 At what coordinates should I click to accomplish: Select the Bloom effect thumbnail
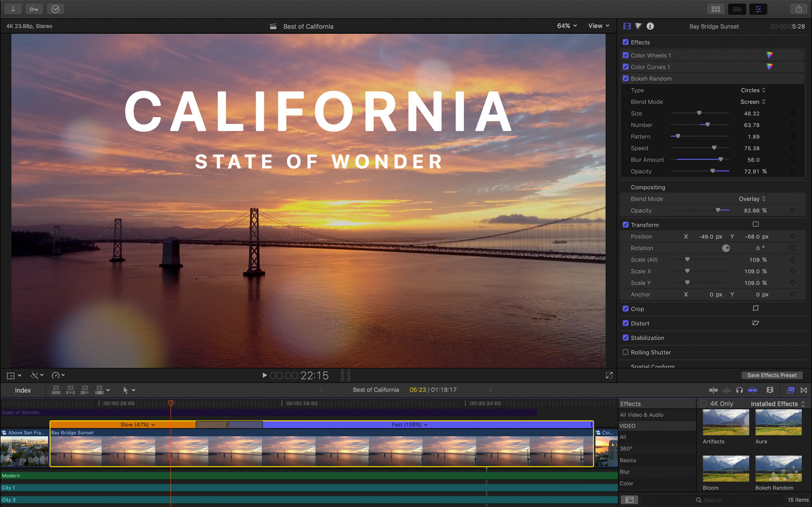(726, 468)
